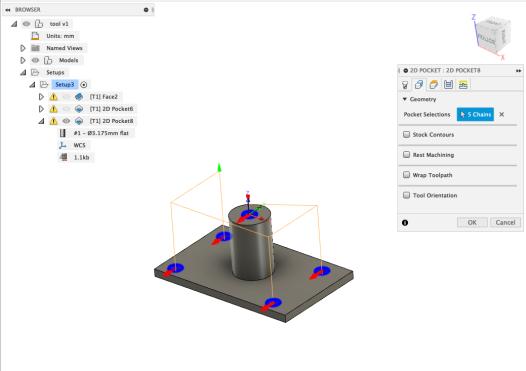526x371 pixels.
Task: Open the Linking tab icon
Action: (x=463, y=85)
